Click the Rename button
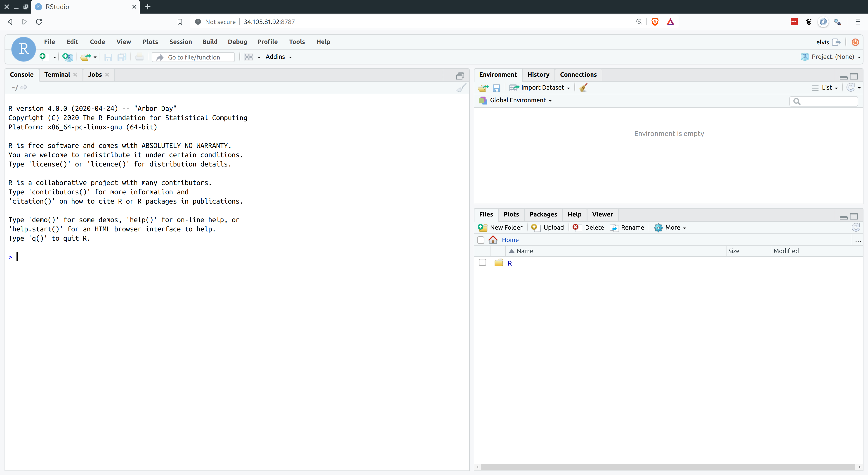The height and width of the screenshot is (475, 868). pos(627,228)
